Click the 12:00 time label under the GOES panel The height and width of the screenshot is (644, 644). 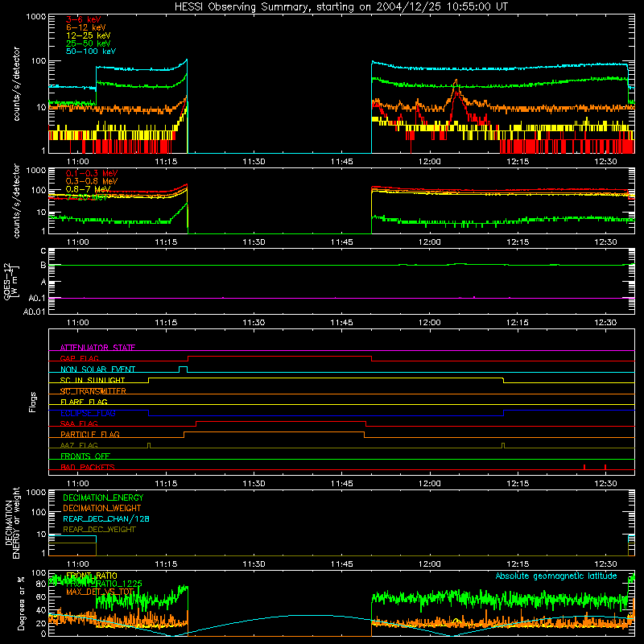(430, 323)
